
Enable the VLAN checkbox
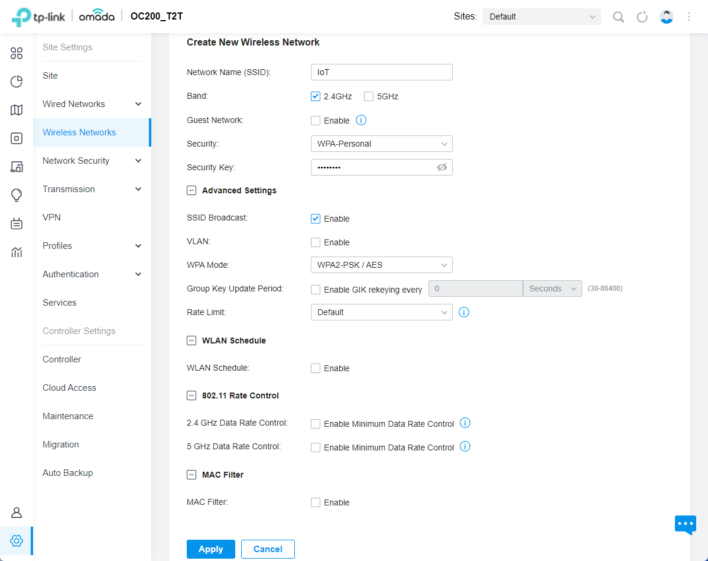pyautogui.click(x=316, y=243)
